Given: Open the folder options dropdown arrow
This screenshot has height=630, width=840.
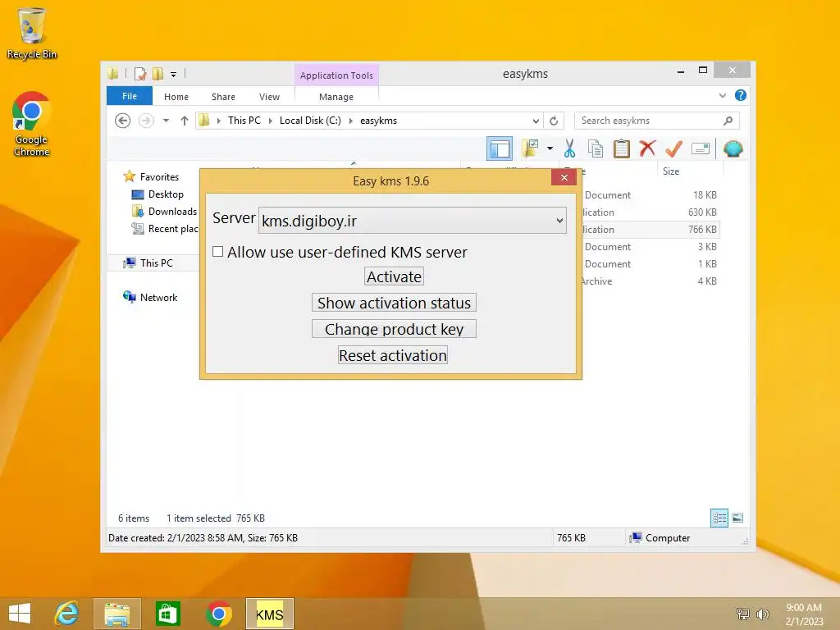Looking at the screenshot, I should click(550, 148).
